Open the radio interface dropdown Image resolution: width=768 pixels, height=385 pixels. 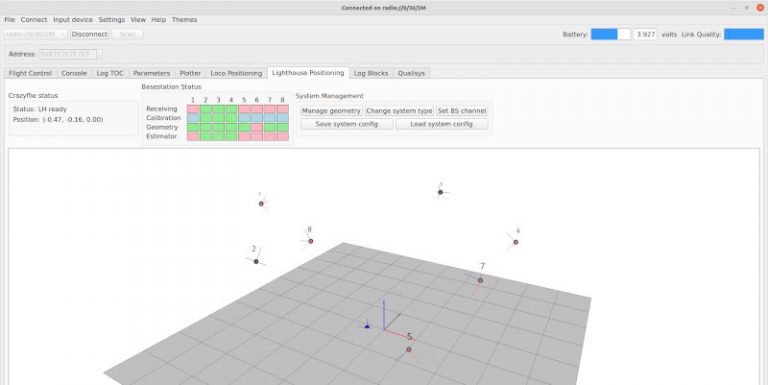[x=36, y=34]
